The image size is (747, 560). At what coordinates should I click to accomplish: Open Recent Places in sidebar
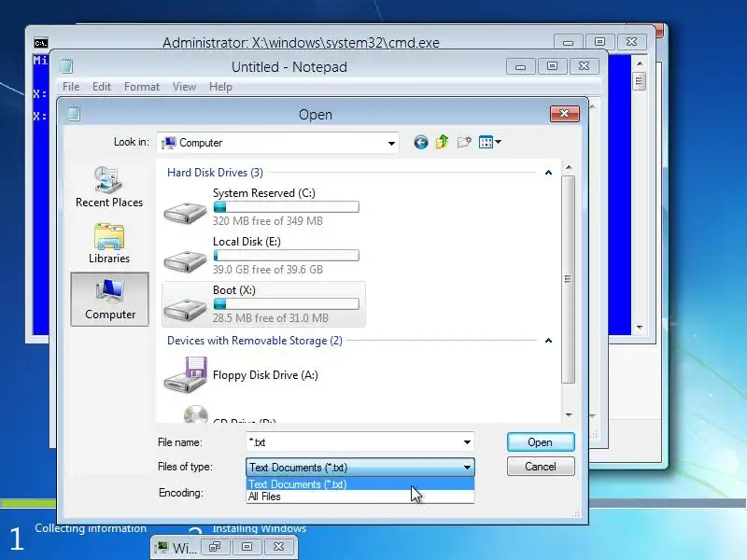109,187
